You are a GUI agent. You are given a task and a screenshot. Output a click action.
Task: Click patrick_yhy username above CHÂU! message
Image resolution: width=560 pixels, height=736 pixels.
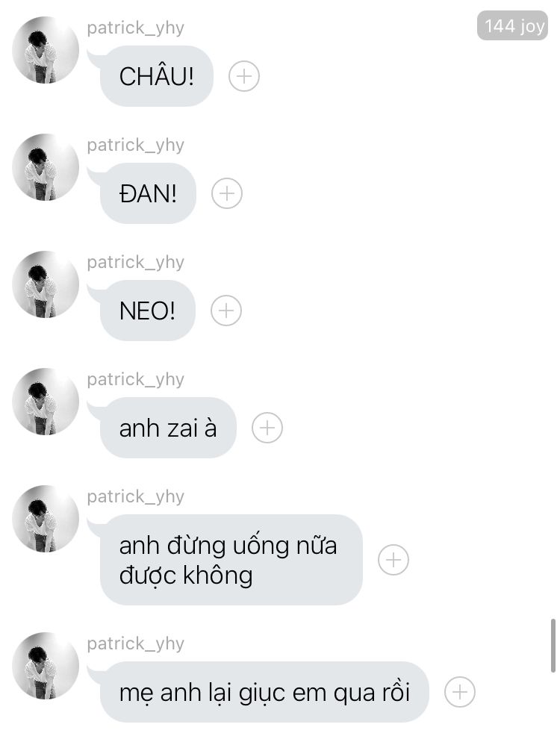click(x=136, y=28)
